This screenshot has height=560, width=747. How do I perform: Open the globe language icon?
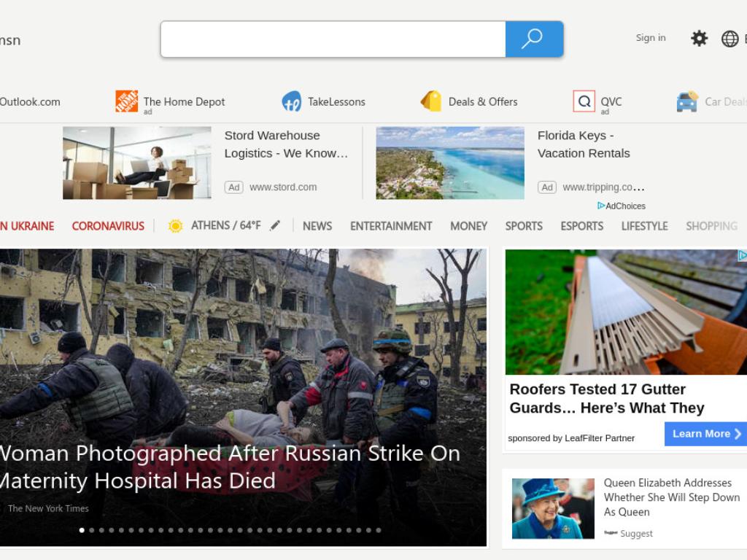pos(729,39)
